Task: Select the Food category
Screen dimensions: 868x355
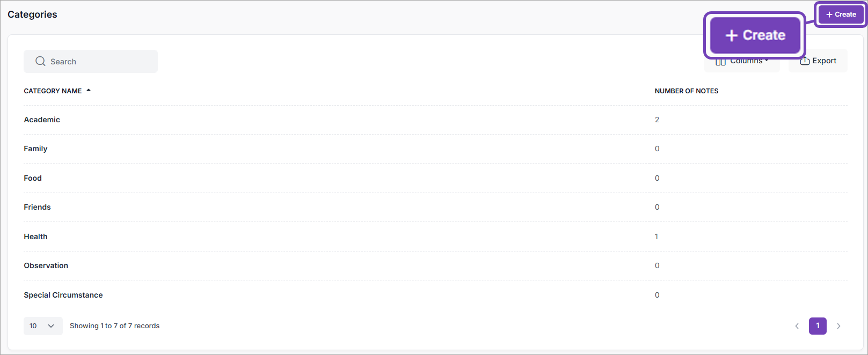Action: [x=33, y=178]
